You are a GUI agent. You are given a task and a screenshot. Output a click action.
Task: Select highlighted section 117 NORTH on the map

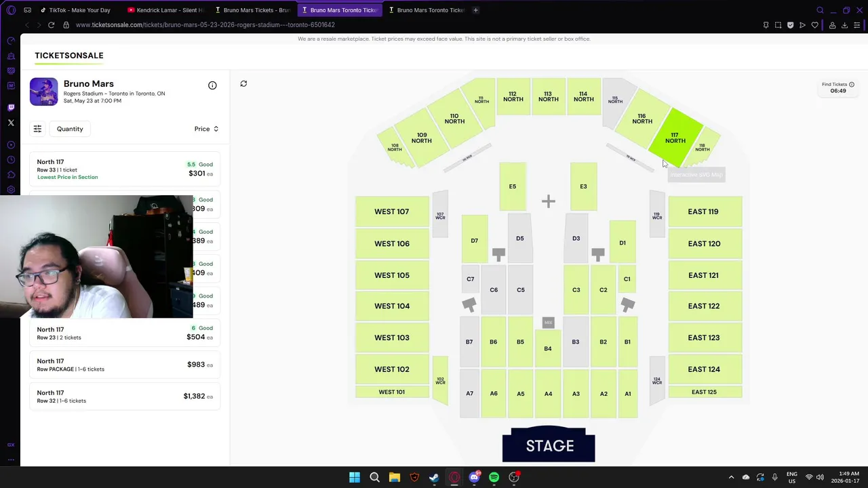pyautogui.click(x=675, y=138)
